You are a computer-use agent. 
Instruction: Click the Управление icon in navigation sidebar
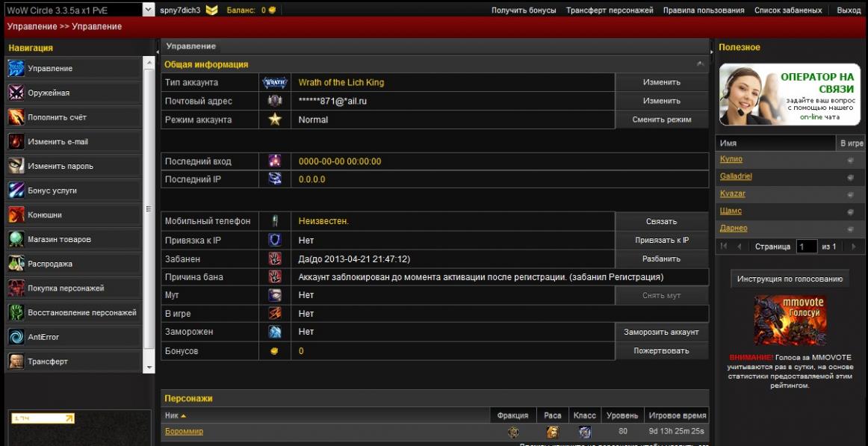pyautogui.click(x=16, y=69)
